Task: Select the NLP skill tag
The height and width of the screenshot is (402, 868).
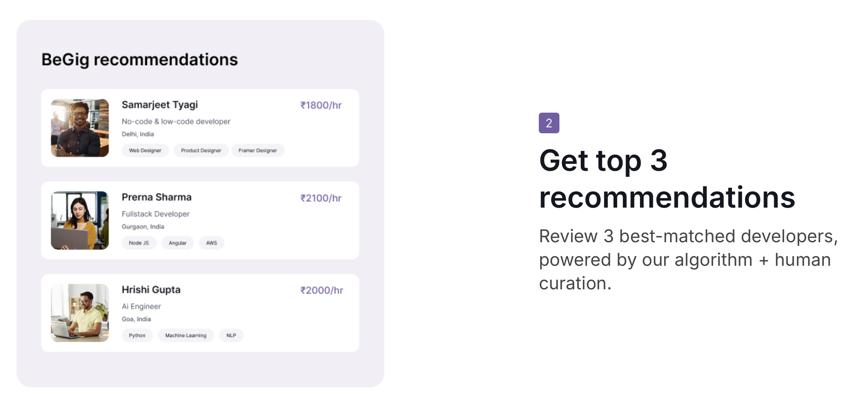Action: tap(231, 335)
